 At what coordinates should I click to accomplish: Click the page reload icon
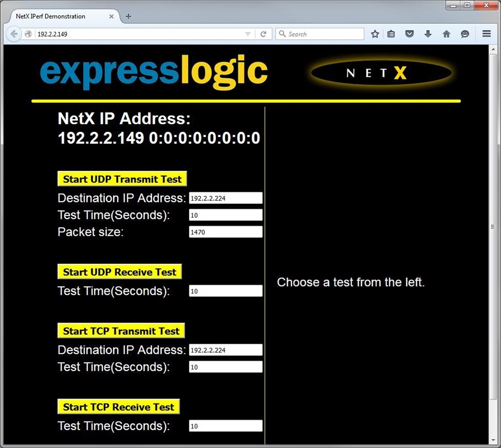264,34
